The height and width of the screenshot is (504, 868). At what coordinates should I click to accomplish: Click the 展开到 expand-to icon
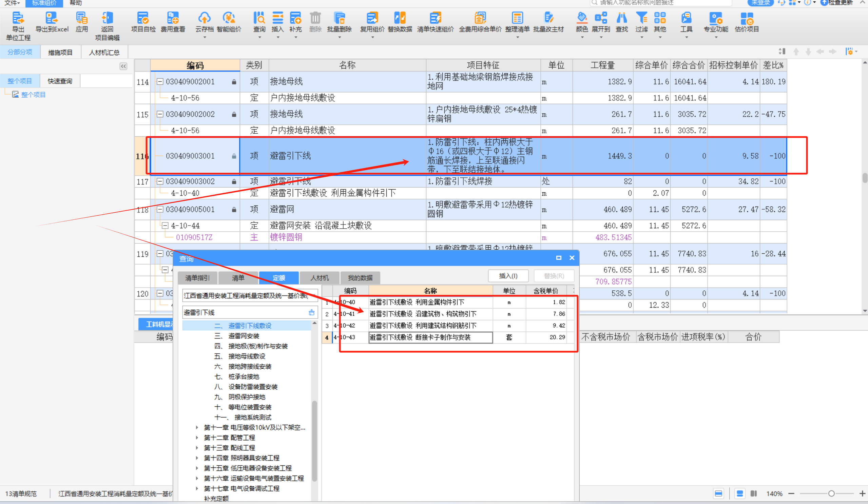tap(601, 17)
